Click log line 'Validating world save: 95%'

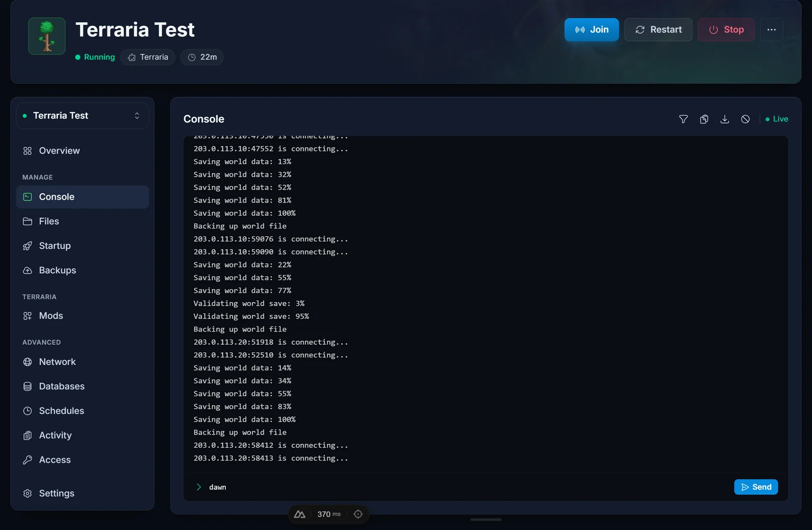click(251, 316)
